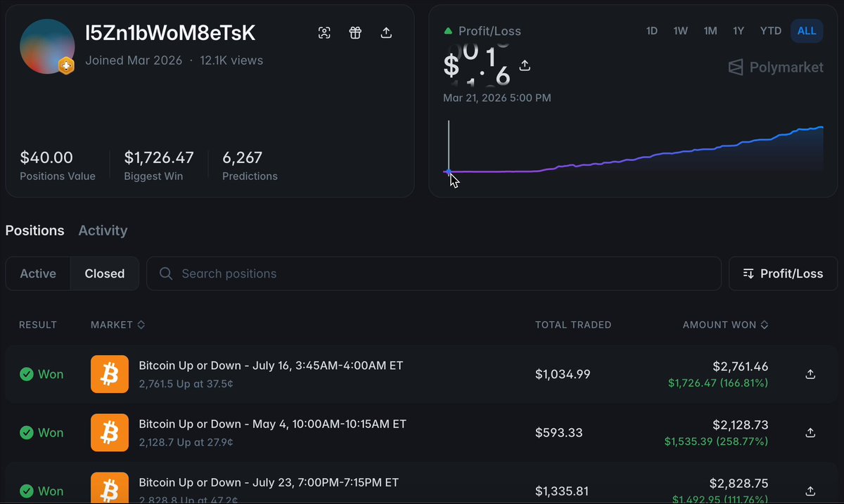
Task: Open the gift icon in profile header
Action: (x=355, y=32)
